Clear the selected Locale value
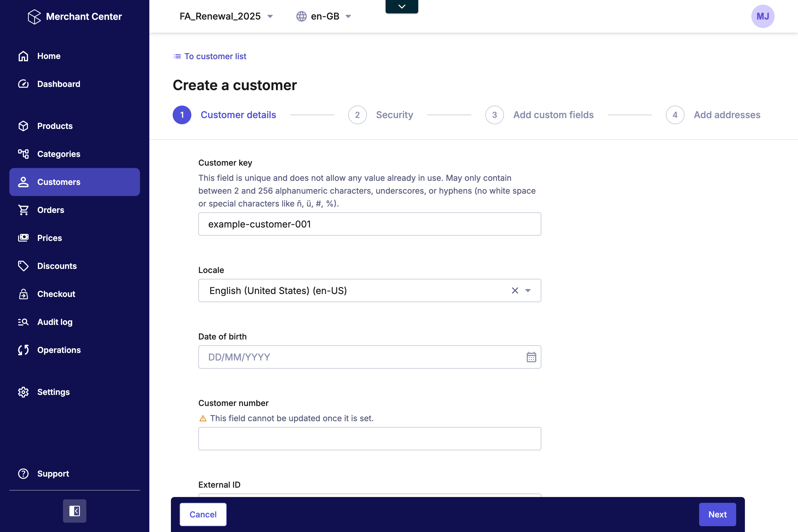The image size is (798, 532). pos(515,290)
